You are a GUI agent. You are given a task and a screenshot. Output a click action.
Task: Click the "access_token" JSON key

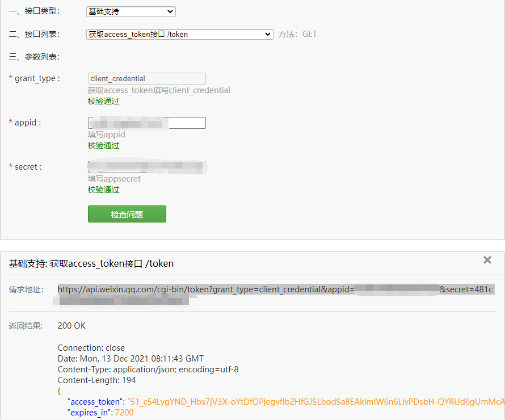[95, 402]
